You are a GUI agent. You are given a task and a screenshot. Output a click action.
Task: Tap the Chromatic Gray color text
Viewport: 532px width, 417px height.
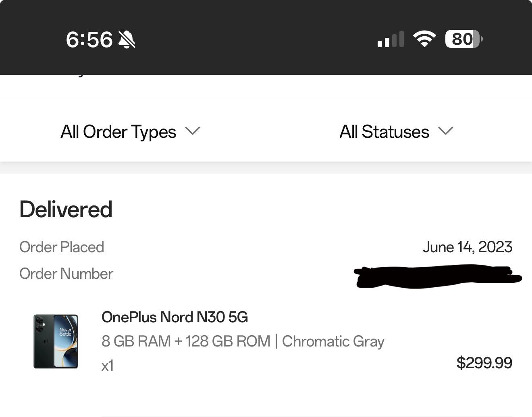pyautogui.click(x=333, y=341)
